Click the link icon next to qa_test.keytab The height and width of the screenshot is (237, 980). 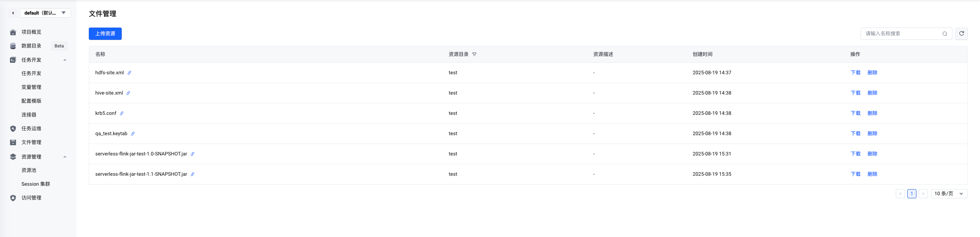click(133, 134)
